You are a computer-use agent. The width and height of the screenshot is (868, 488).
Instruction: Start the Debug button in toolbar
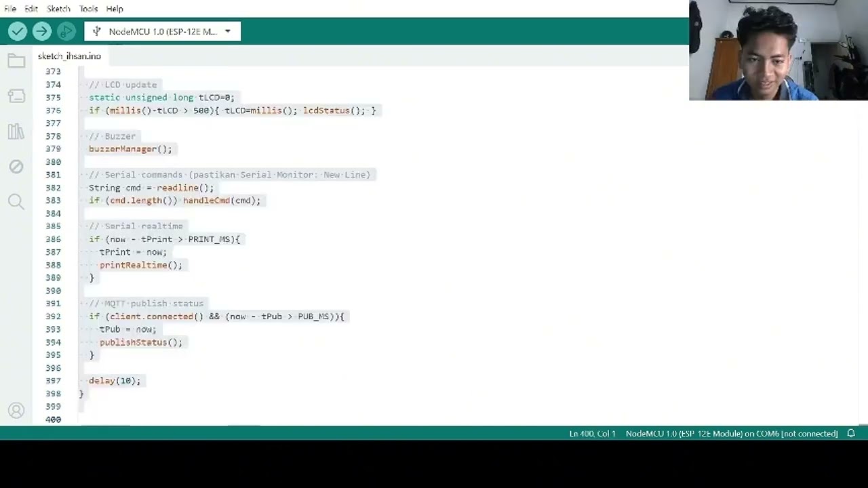(x=66, y=31)
